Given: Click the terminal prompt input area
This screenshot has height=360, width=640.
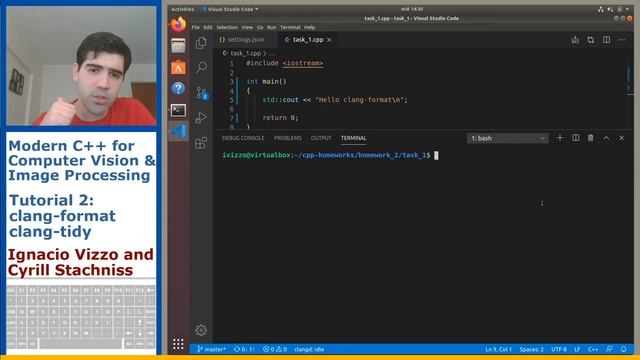Looking at the screenshot, I should (x=436, y=156).
